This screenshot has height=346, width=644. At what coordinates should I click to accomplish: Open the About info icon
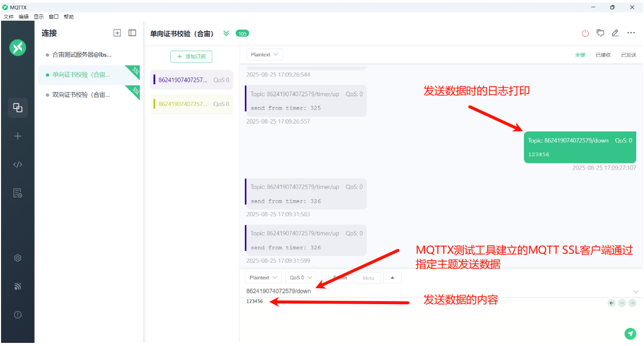pos(18,314)
